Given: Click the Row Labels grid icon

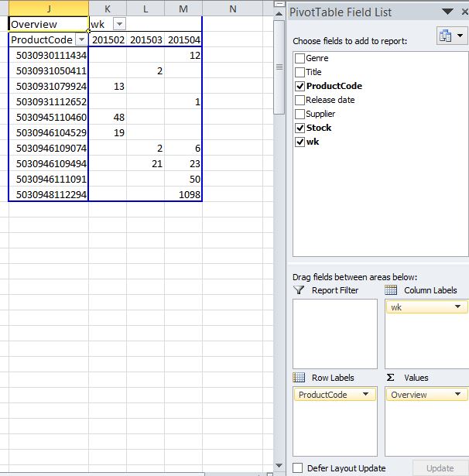Looking at the screenshot, I should (299, 378).
